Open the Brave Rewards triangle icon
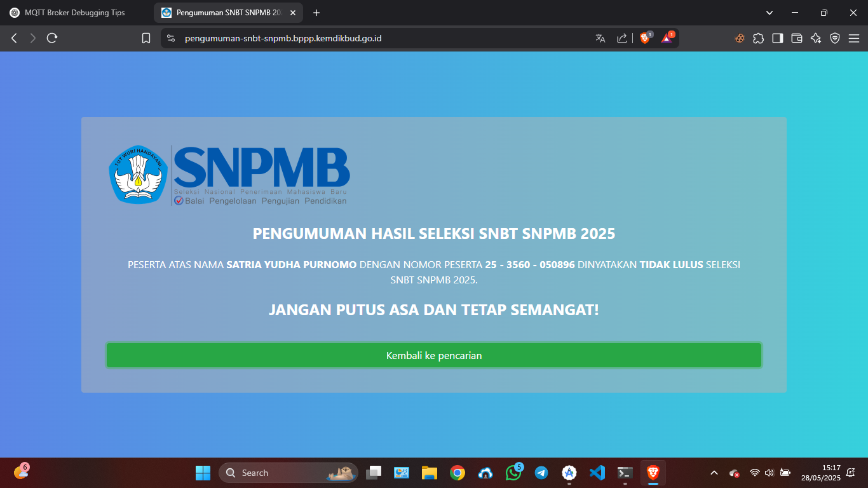The width and height of the screenshot is (868, 488). tap(667, 38)
